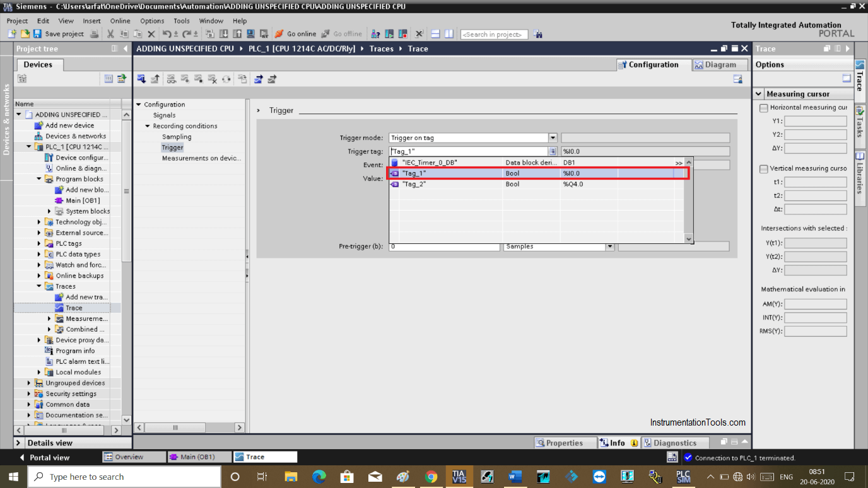Screen dimensions: 868x488
Task: Open the Insert menu
Action: coord(91,21)
